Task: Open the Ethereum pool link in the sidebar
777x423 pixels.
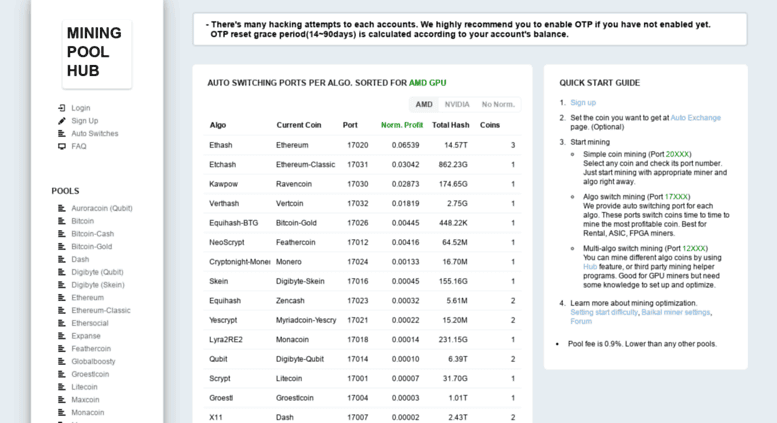Action: (87, 298)
